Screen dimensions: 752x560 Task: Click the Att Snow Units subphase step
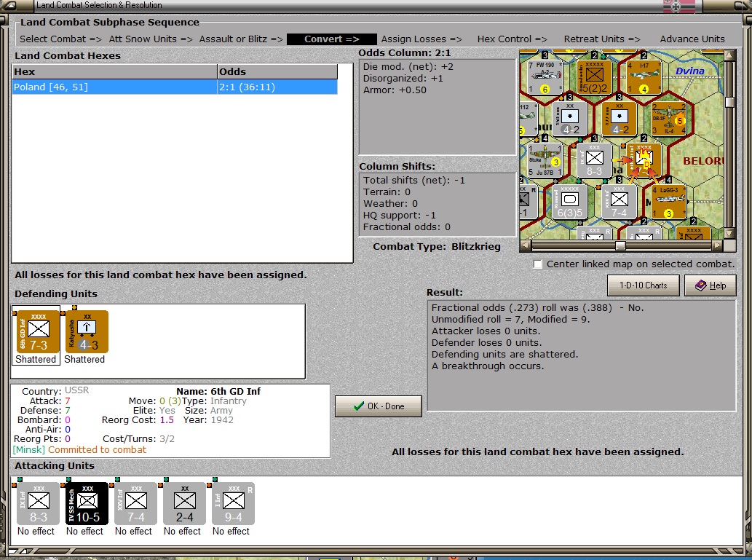[151, 39]
